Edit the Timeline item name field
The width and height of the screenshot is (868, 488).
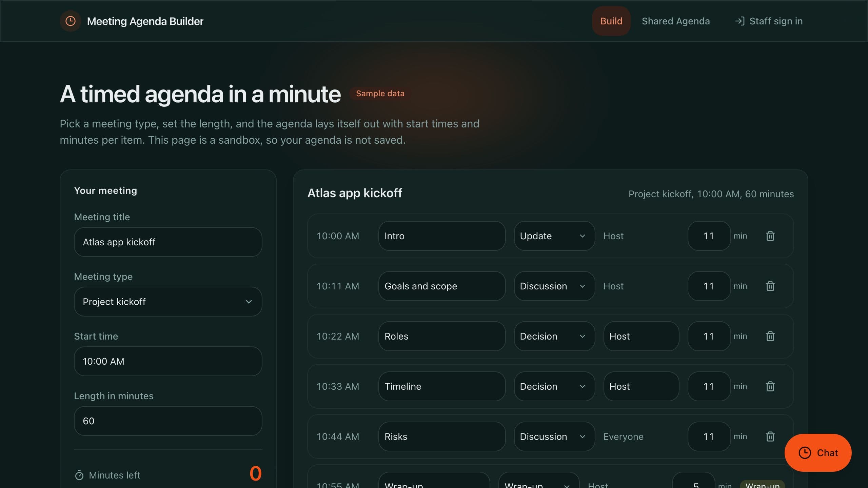click(442, 386)
